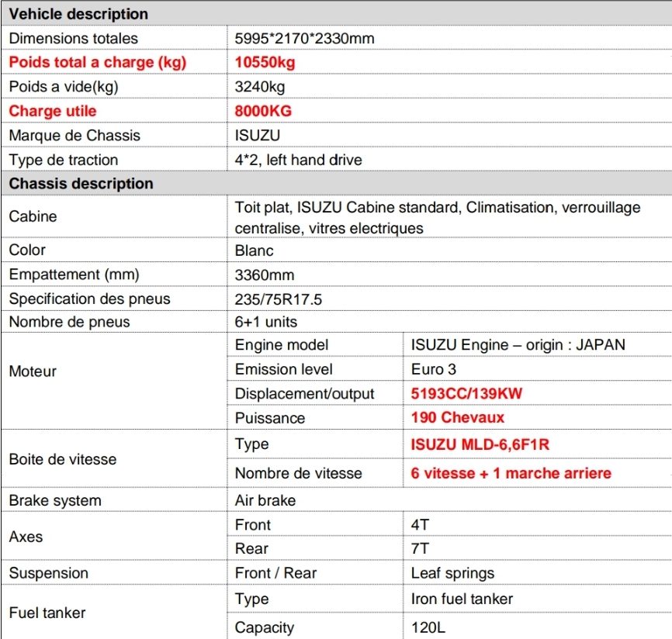
Task: Click the 'Marque de Chassis' label
Action: click(74, 136)
